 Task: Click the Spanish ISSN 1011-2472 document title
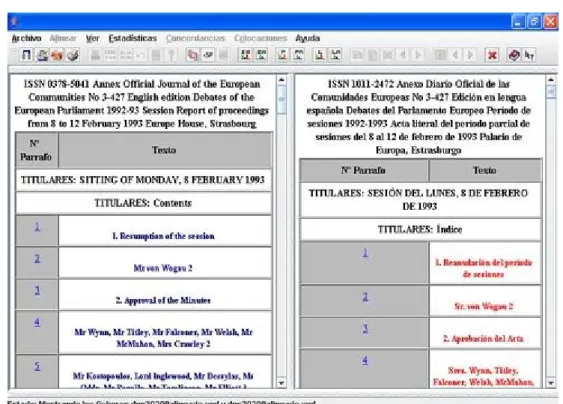(x=419, y=117)
